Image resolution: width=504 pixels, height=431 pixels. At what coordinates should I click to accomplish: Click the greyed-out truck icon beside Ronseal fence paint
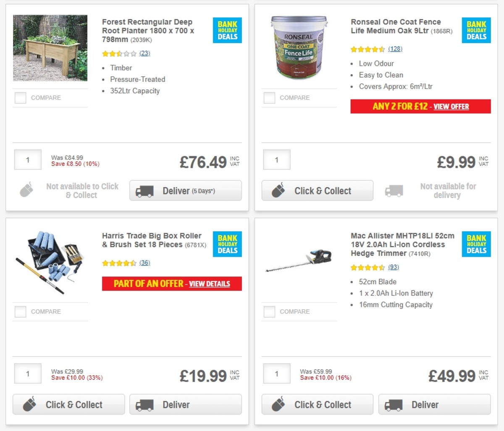(x=394, y=190)
